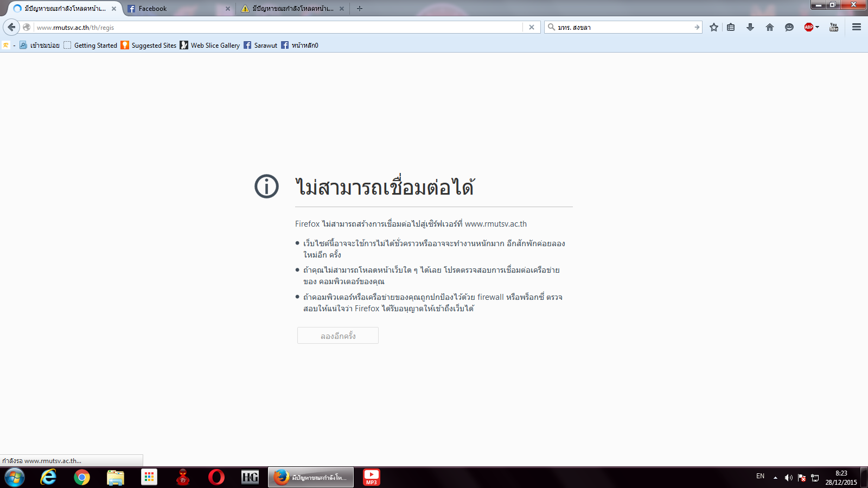Select the first loading tab
Viewport: 868px width, 488px height.
(64, 9)
